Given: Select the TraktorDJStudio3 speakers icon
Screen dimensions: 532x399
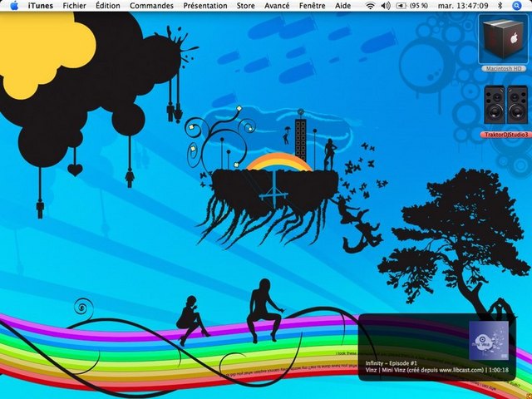Looking at the screenshot, I should tap(505, 105).
